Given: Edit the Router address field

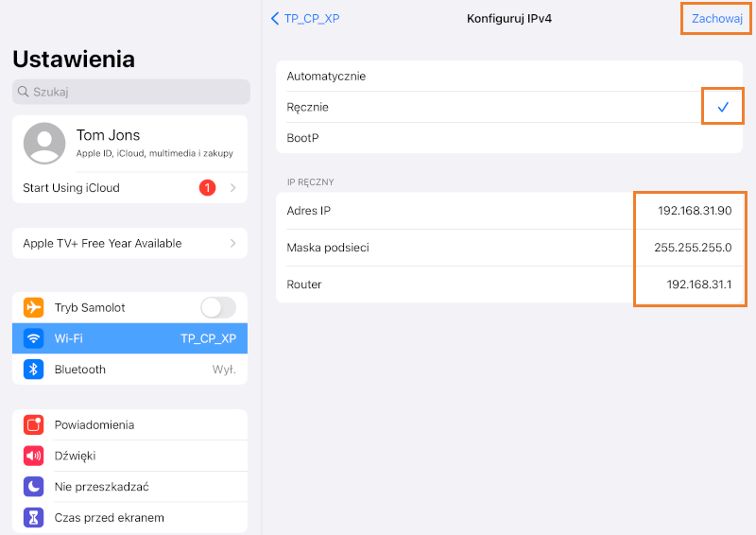Looking at the screenshot, I should tap(692, 285).
